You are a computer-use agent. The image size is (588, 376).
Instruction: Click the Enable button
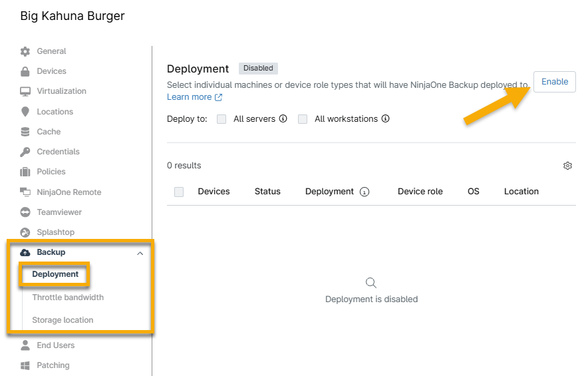554,82
